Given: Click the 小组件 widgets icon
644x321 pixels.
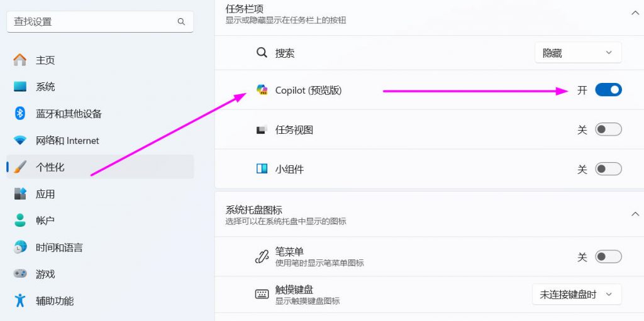Looking at the screenshot, I should click(262, 169).
